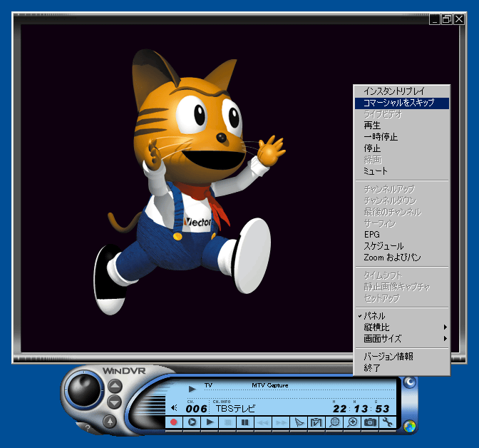This screenshot has width=479, height=448.
Task: Choose 終了 to exit the application
Action: [402, 368]
